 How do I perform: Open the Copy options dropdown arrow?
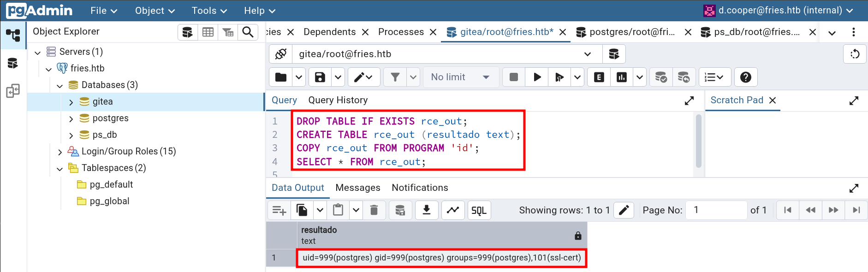pyautogui.click(x=320, y=210)
